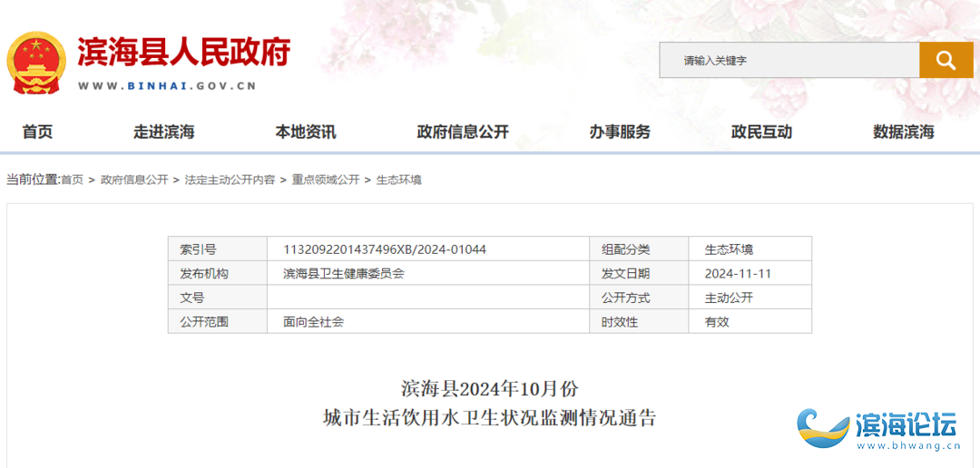Go to the 本地资讯 section
The image size is (980, 468).
[x=306, y=132]
